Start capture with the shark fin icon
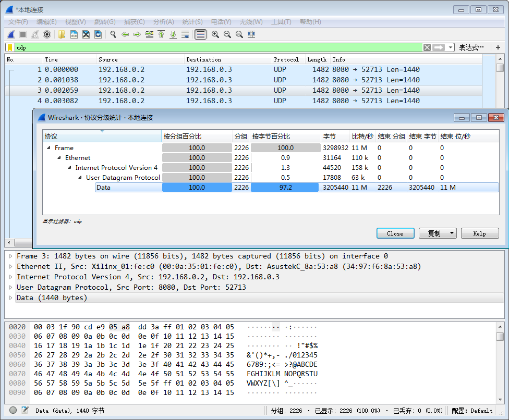This screenshot has width=509, height=420. click(11, 34)
